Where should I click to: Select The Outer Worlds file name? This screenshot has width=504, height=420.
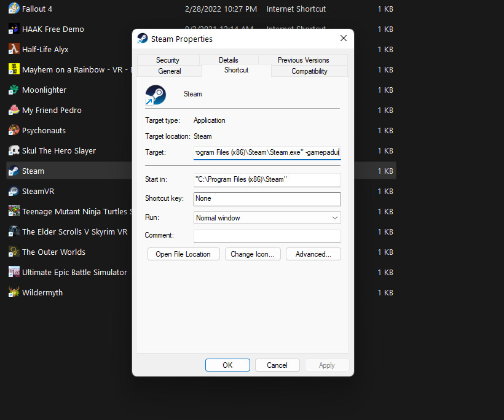tap(53, 252)
